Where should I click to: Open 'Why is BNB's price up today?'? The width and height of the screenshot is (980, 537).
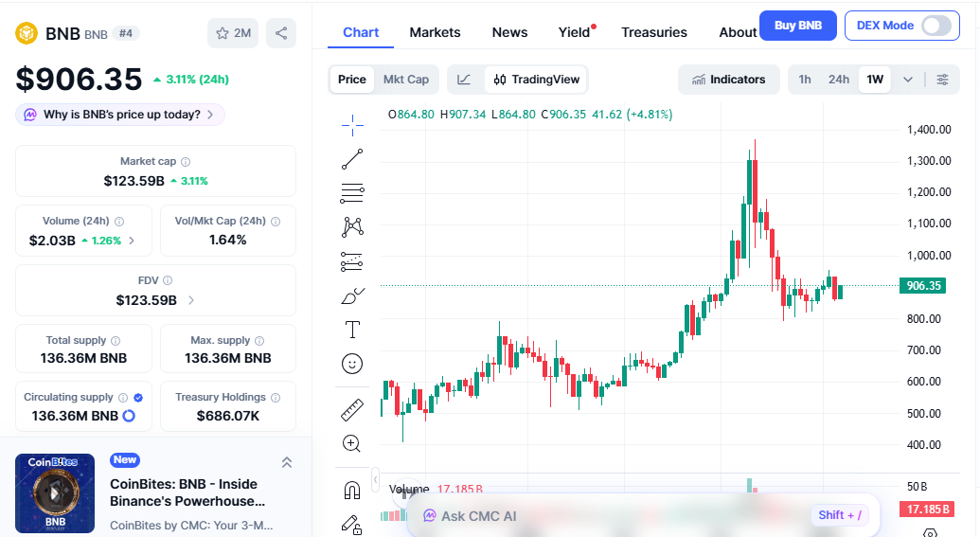click(x=120, y=115)
